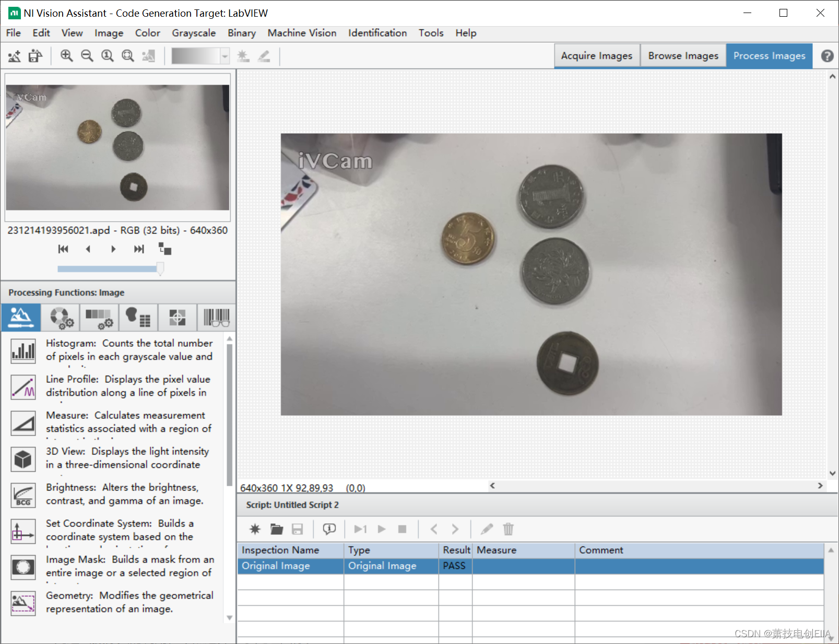Open the 3D View function
The image size is (839, 644).
23,459
